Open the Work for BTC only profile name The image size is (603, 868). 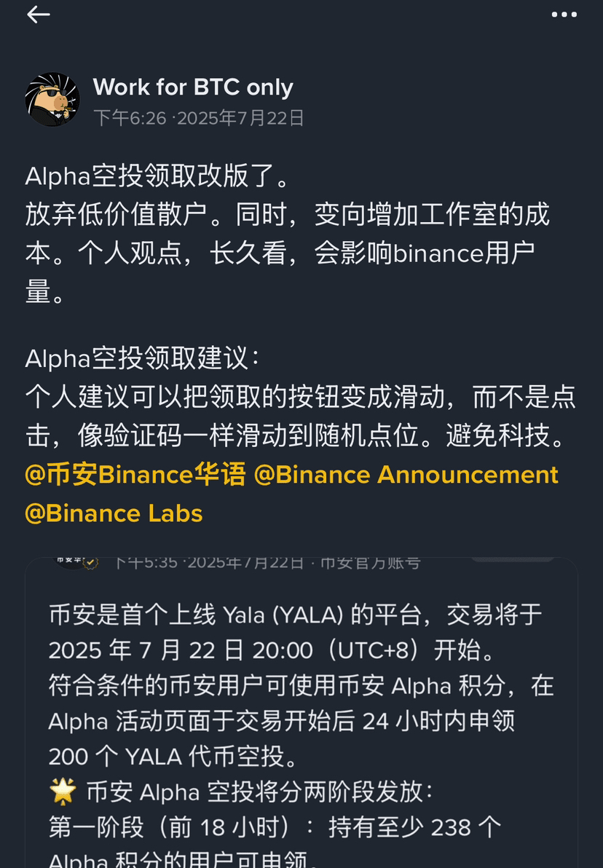pyautogui.click(x=193, y=87)
